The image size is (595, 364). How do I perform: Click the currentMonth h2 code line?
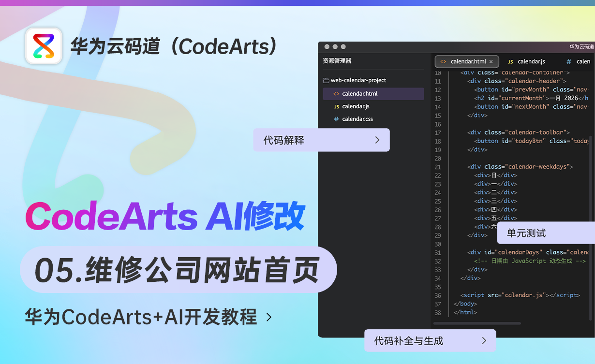point(531,98)
